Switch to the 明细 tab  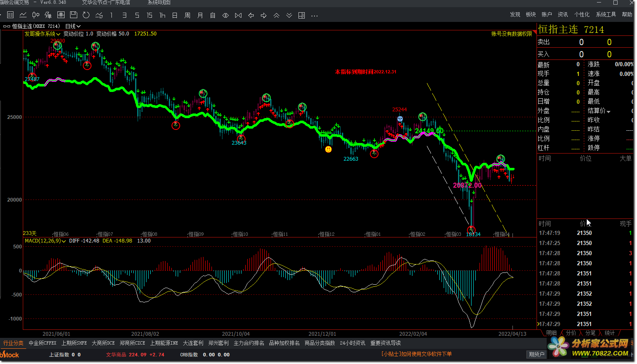pos(552,333)
